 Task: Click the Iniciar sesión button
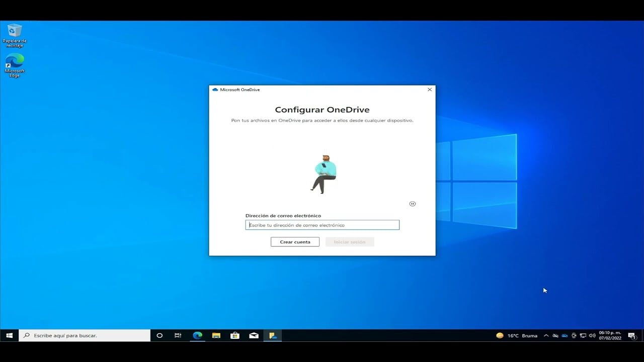click(350, 242)
